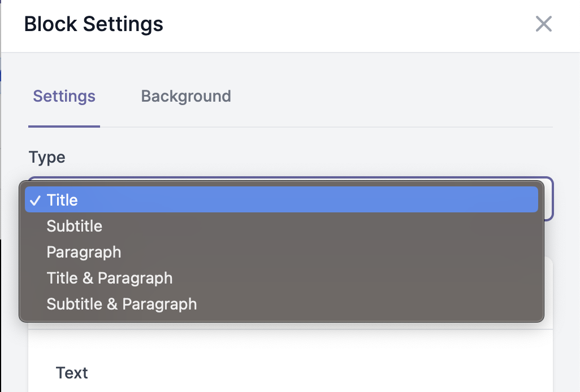Pick the Paragraph type option

[281, 252]
